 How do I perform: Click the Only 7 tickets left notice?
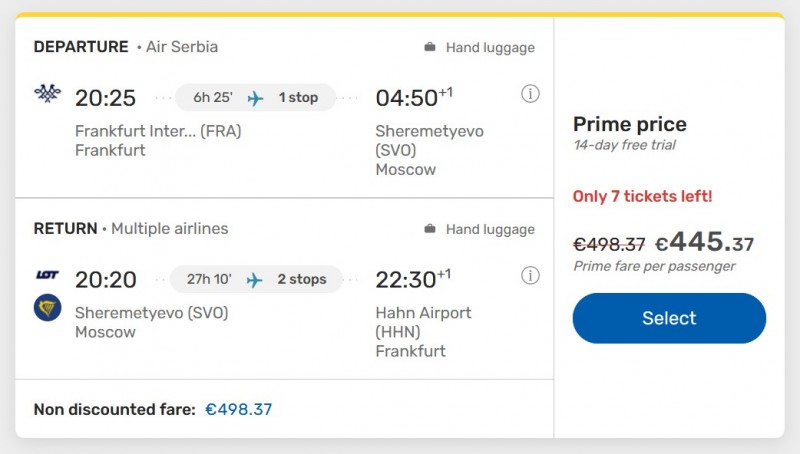click(642, 196)
